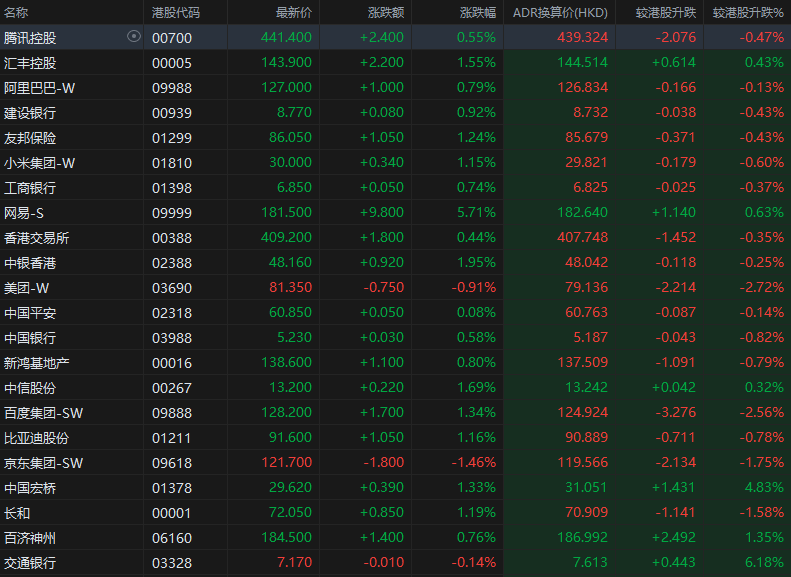The image size is (791, 577).
Task: Sort by 较港股升跌% column header
Action: pyautogui.click(x=748, y=12)
